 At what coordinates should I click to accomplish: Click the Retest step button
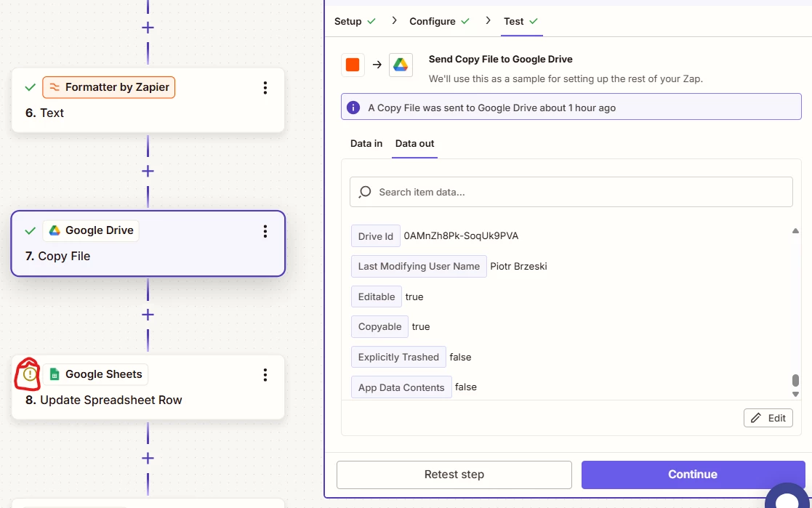[x=454, y=475]
